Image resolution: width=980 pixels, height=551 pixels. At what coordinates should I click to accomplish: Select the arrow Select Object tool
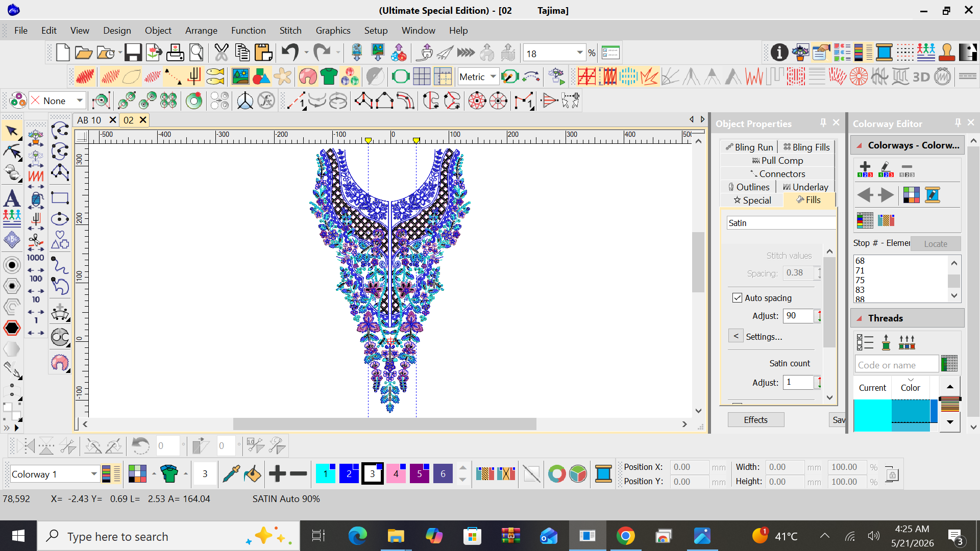[x=12, y=132]
